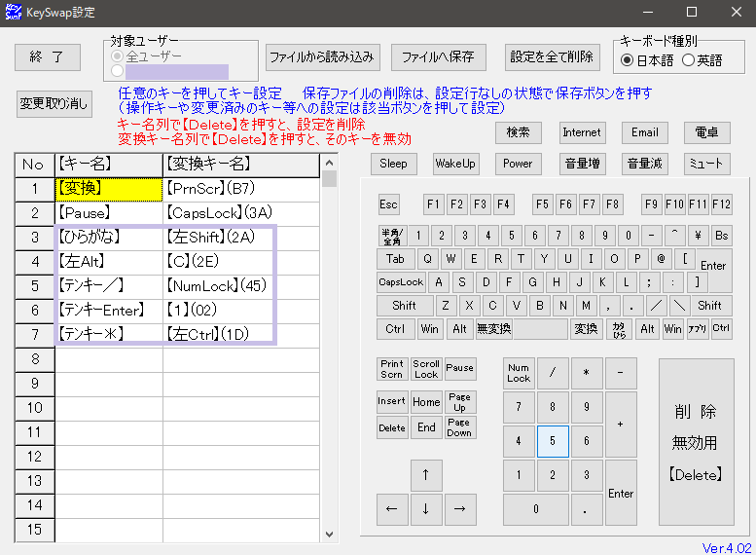Click the right arrow key
Image resolution: width=756 pixels, height=555 pixels.
460,509
